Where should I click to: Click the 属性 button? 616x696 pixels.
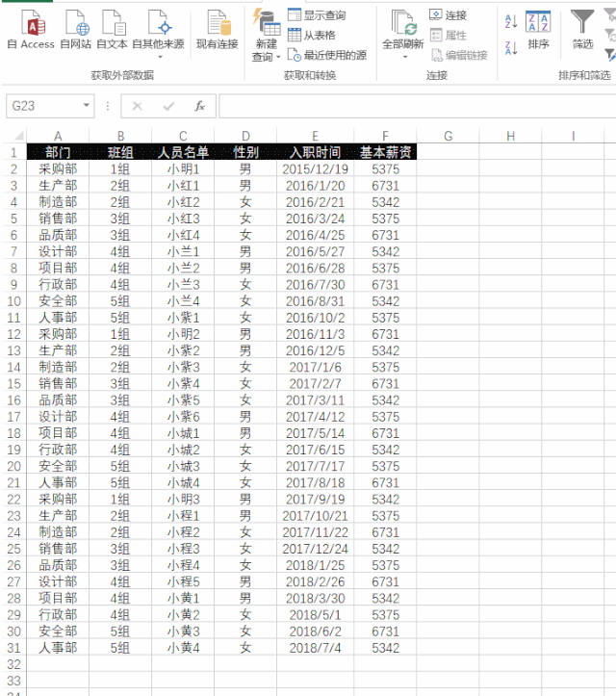[x=449, y=35]
